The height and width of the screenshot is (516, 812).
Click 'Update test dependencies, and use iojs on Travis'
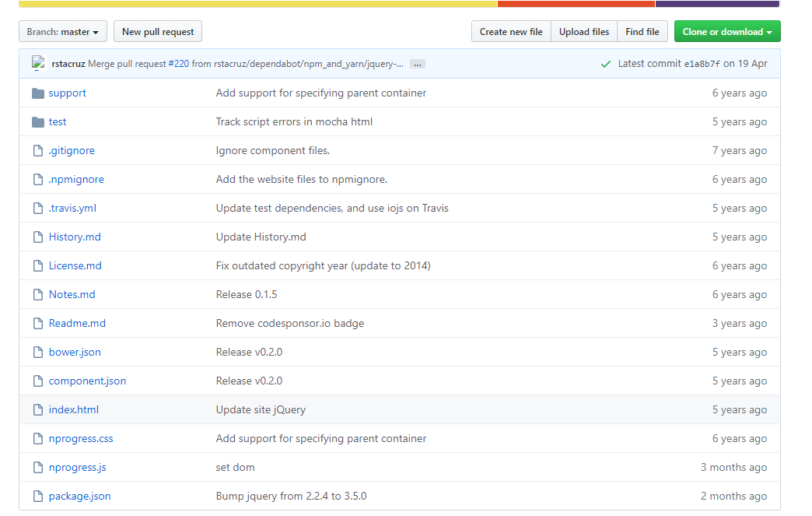332,209
